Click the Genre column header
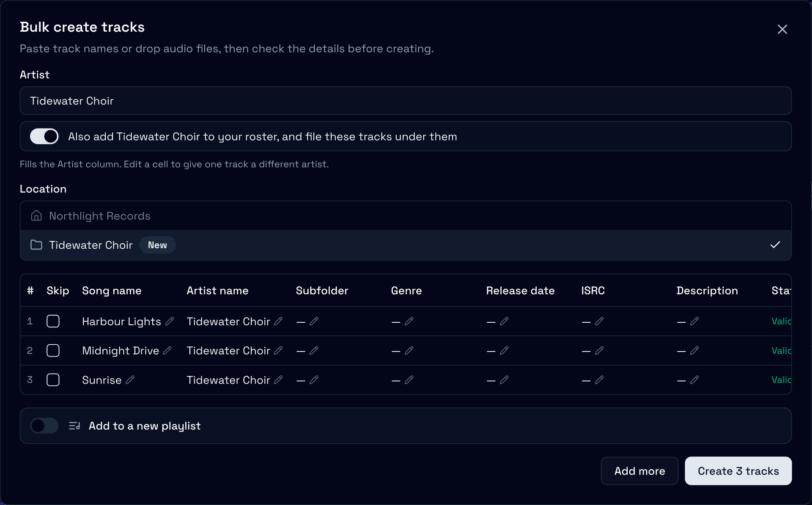Image resolution: width=812 pixels, height=505 pixels. click(x=406, y=291)
